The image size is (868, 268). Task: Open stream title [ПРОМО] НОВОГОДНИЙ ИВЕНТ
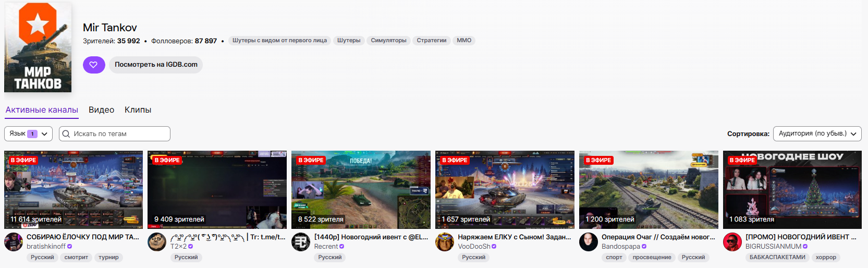click(x=801, y=237)
